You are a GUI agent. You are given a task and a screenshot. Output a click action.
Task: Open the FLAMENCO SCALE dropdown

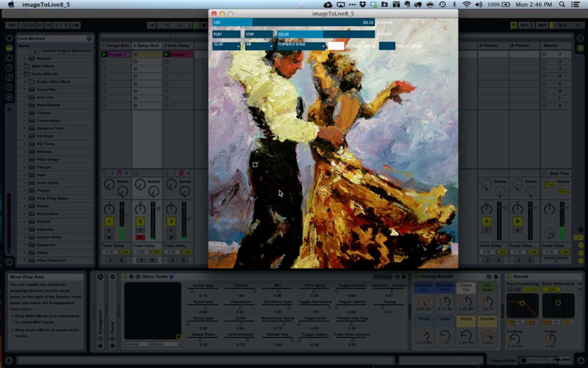click(301, 46)
